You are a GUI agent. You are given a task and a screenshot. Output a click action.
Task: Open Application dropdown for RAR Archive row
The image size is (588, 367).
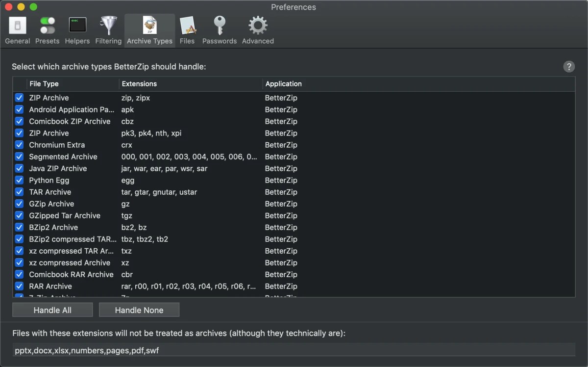click(281, 286)
